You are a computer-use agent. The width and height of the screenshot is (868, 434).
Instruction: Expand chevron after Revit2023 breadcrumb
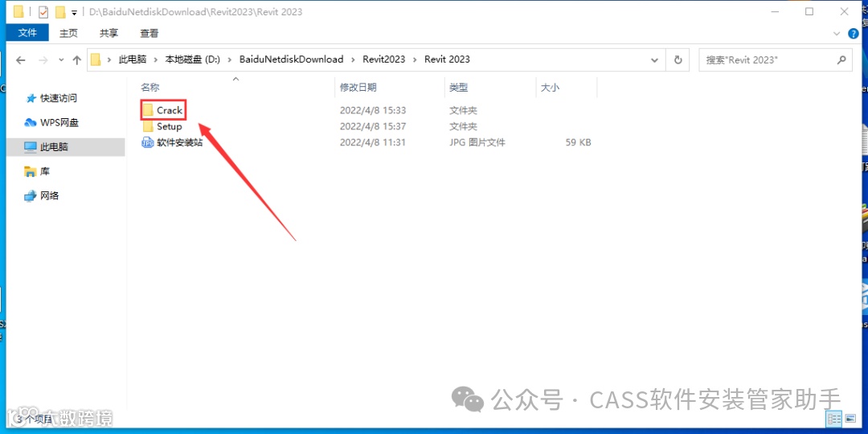pos(415,59)
